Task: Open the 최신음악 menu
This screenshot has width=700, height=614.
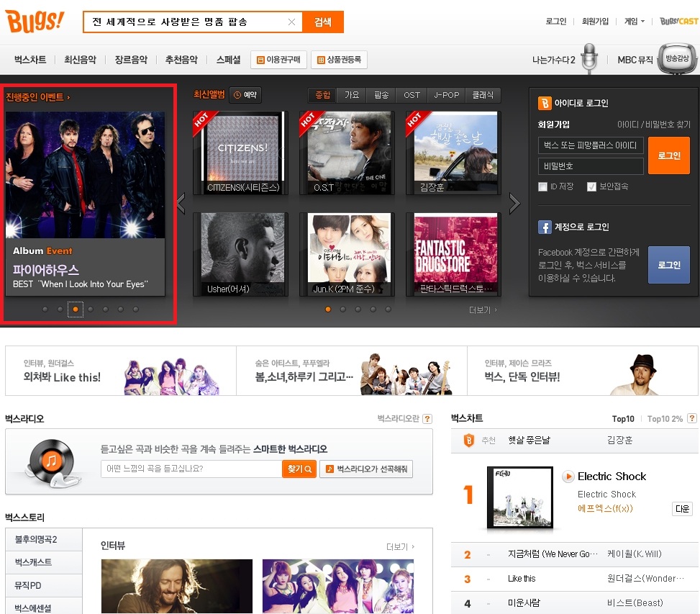Action: tap(81, 60)
